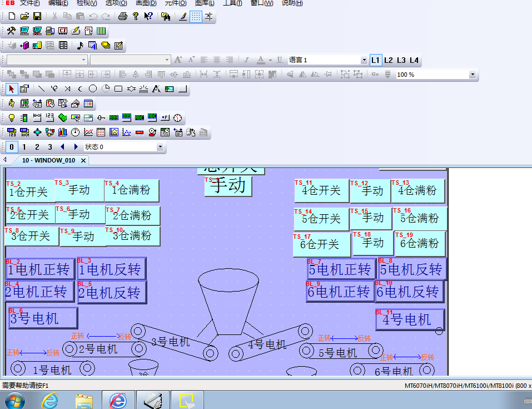Click the 5仓满粉 indicator on canvas
The height and width of the screenshot is (409, 532).
point(420,218)
